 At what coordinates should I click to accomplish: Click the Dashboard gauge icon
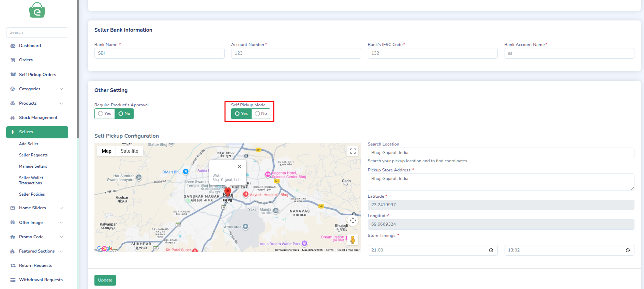(x=13, y=46)
